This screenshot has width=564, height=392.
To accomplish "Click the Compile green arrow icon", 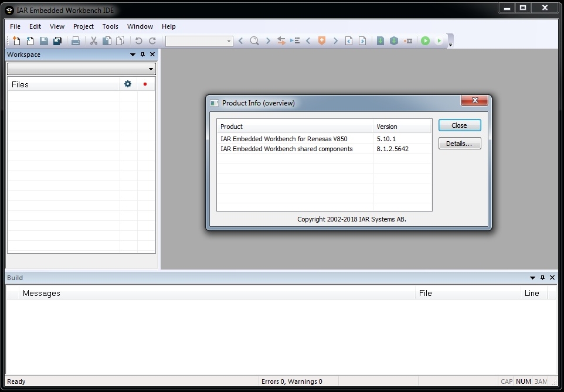I will click(x=380, y=41).
